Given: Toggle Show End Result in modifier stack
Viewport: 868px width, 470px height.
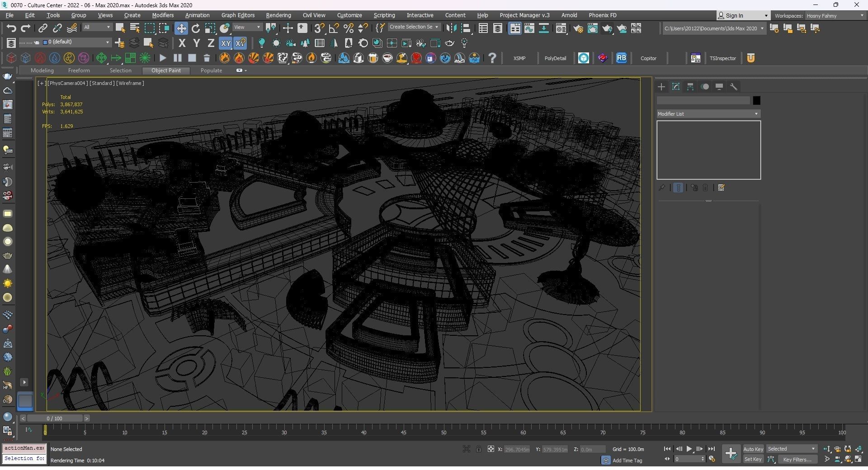Looking at the screenshot, I should [678, 188].
